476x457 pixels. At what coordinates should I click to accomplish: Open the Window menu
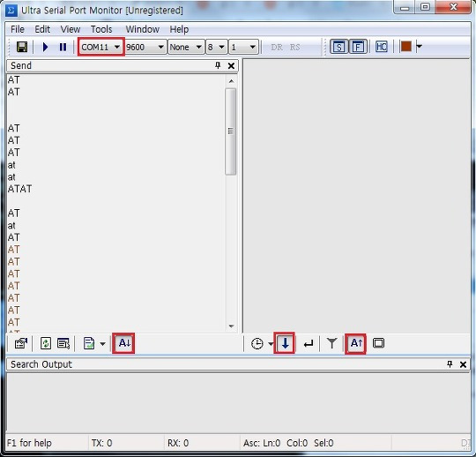[x=143, y=29]
